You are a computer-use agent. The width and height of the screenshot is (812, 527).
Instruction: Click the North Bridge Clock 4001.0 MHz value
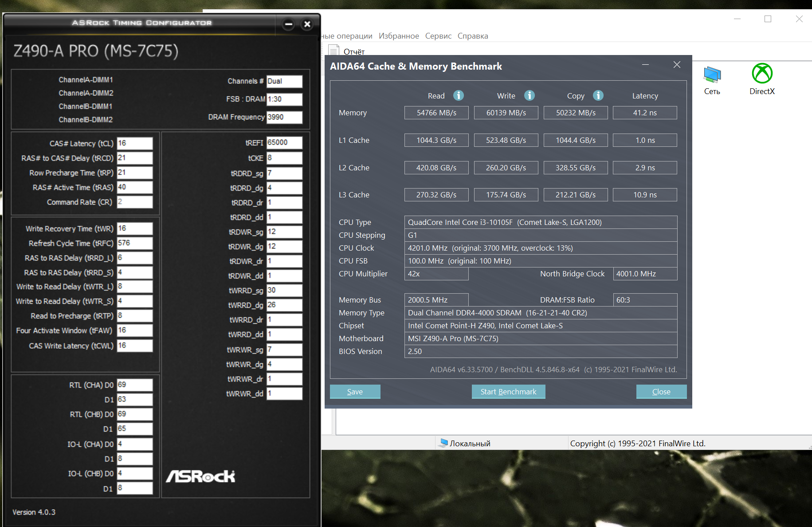(645, 274)
